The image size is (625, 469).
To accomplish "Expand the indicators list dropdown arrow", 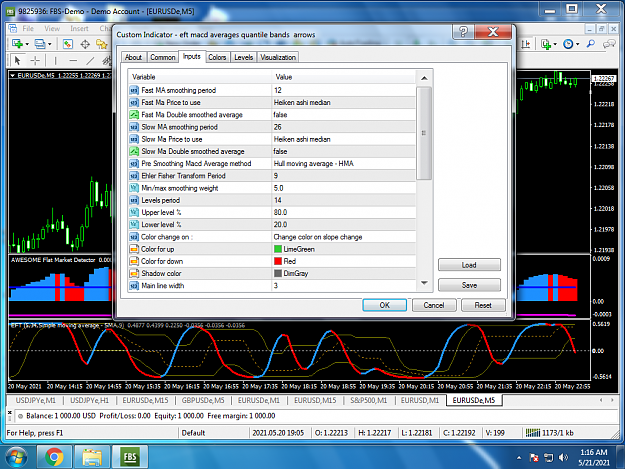I will (554, 44).
